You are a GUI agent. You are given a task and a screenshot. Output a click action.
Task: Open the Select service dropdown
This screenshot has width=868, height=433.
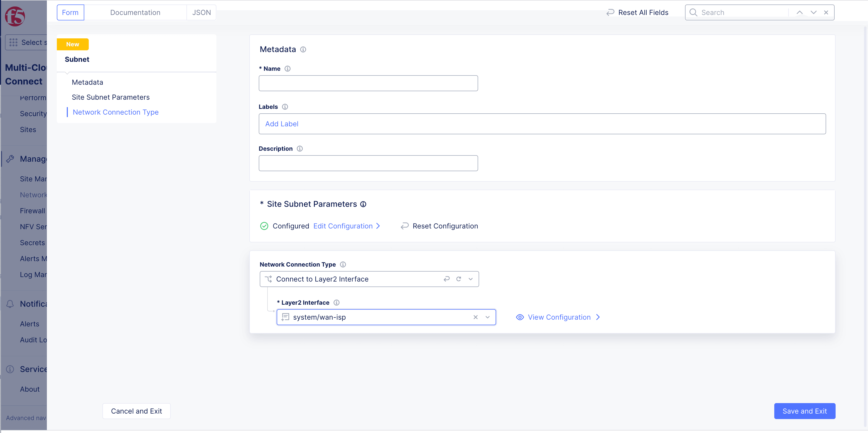click(26, 42)
